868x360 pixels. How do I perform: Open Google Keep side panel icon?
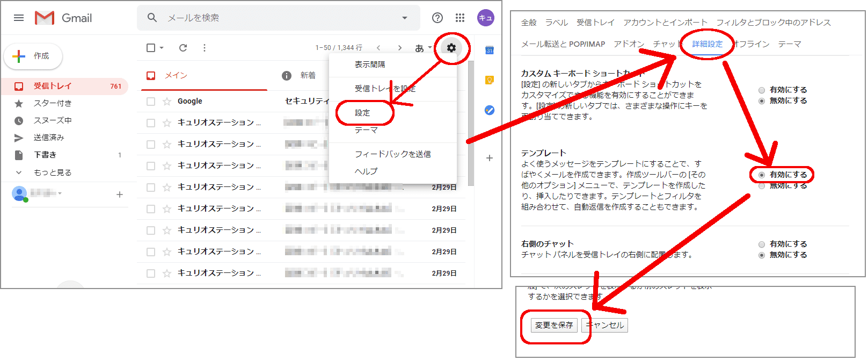pyautogui.click(x=490, y=80)
